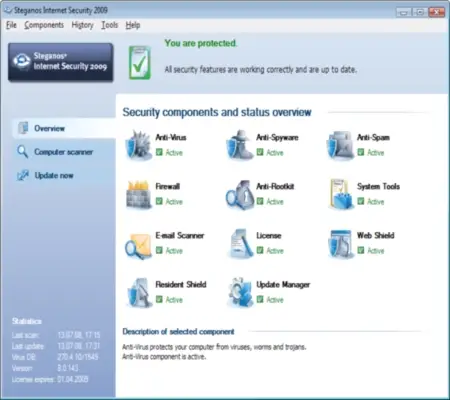
Task: Select the Firewall brick wall icon
Action: [x=138, y=194]
